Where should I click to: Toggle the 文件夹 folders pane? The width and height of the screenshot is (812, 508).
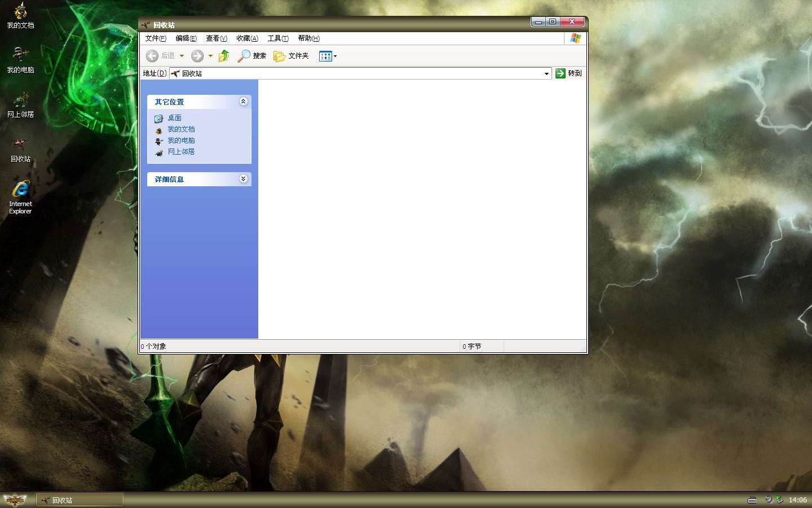(x=291, y=55)
